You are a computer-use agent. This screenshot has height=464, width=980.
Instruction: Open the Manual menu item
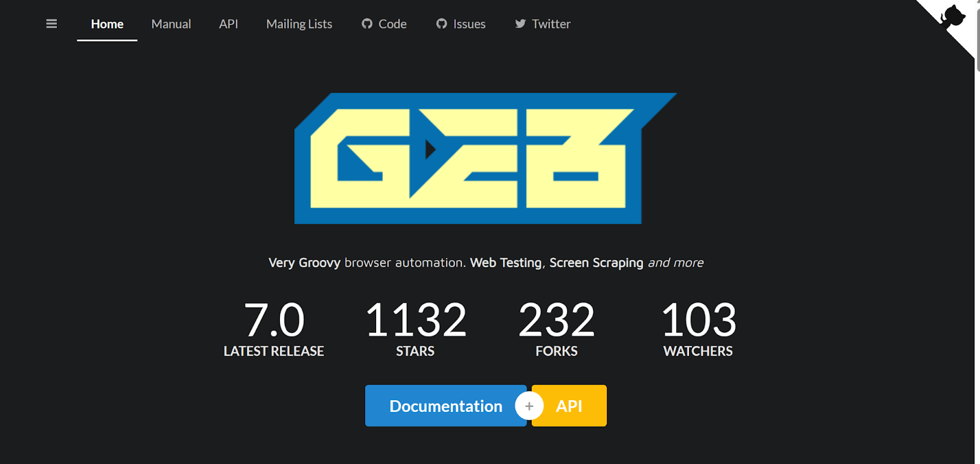[x=171, y=24]
